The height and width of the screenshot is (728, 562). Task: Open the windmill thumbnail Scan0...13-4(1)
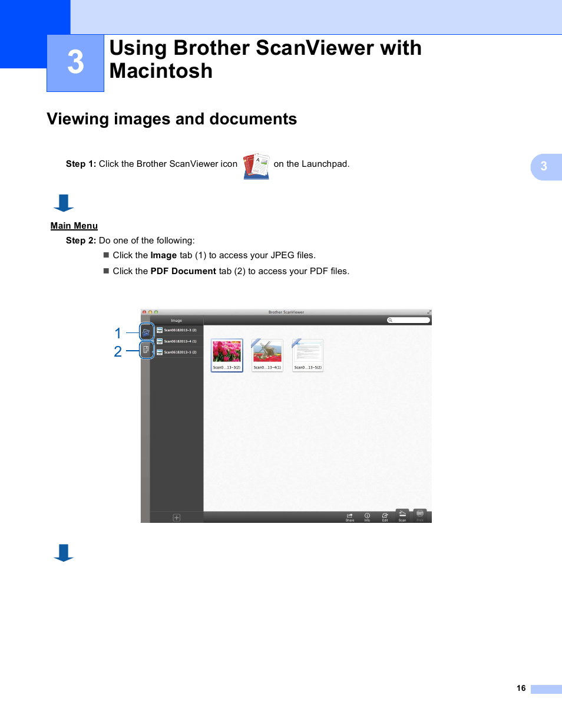click(x=267, y=355)
